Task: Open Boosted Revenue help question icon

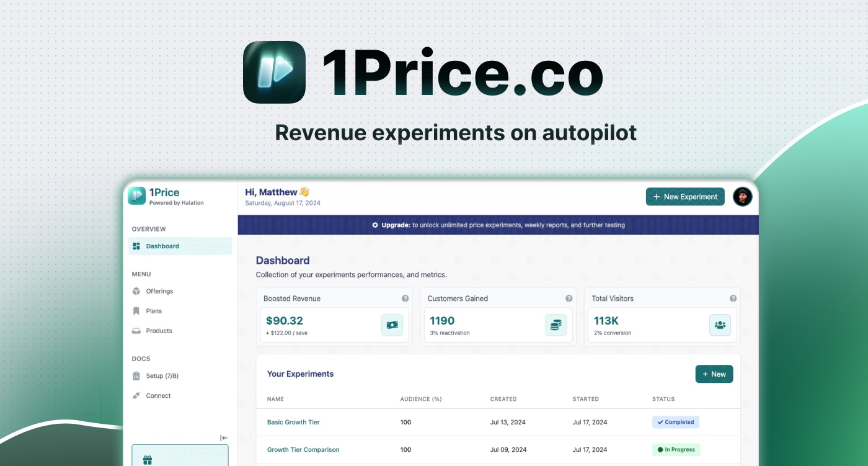Action: pyautogui.click(x=405, y=298)
